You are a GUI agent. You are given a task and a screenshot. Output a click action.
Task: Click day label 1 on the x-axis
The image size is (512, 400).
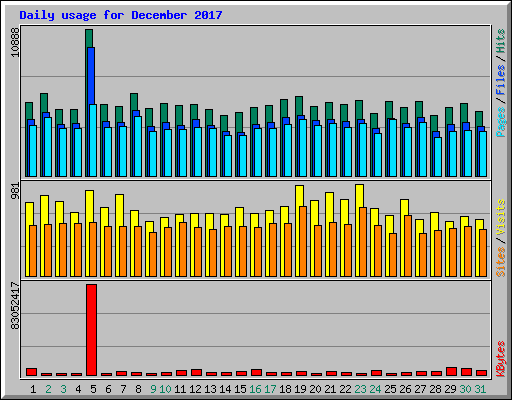[33, 389]
